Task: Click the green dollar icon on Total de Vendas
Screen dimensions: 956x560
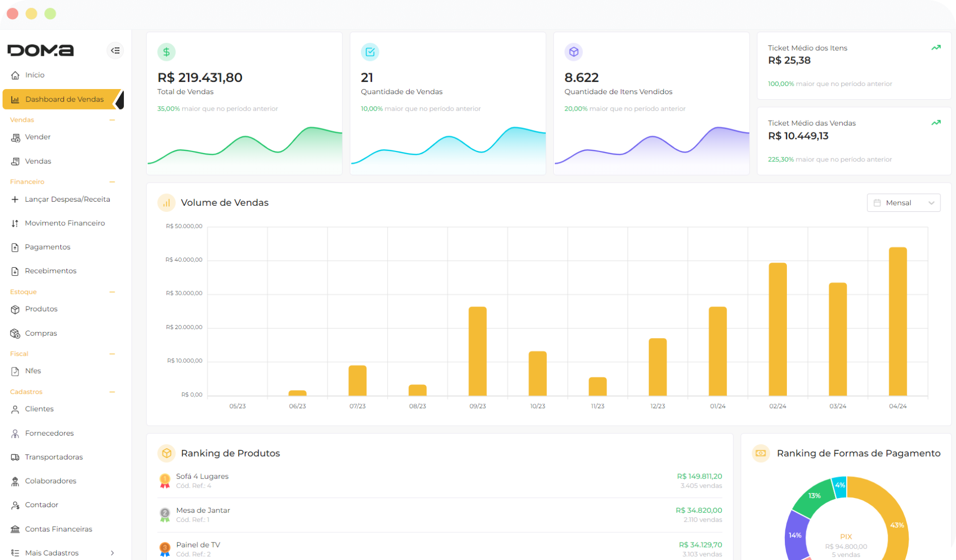Action: pos(166,52)
